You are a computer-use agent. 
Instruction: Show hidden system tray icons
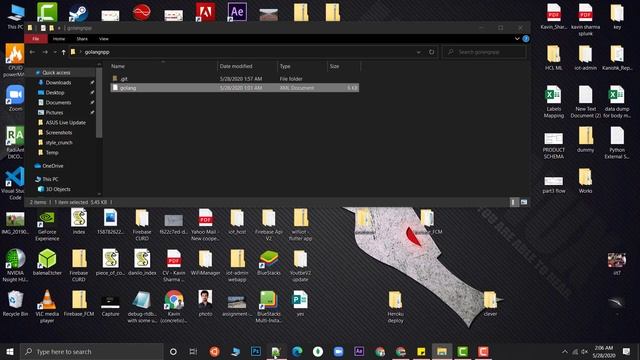[565, 351]
